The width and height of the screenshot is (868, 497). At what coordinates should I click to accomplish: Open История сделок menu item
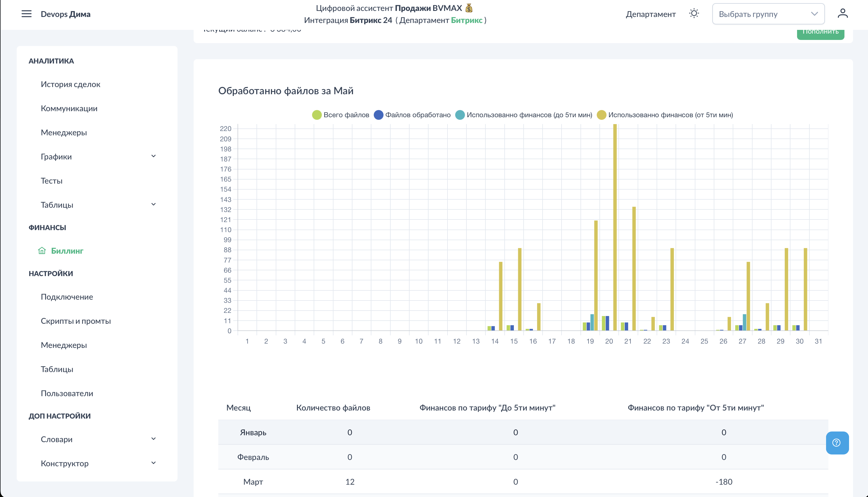(x=70, y=84)
